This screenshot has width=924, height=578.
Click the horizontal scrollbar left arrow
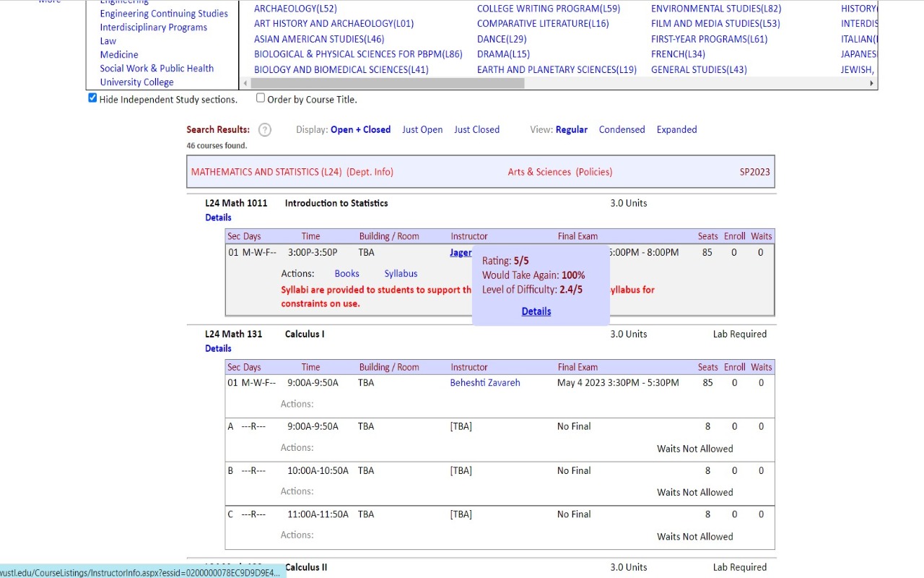pyautogui.click(x=245, y=83)
